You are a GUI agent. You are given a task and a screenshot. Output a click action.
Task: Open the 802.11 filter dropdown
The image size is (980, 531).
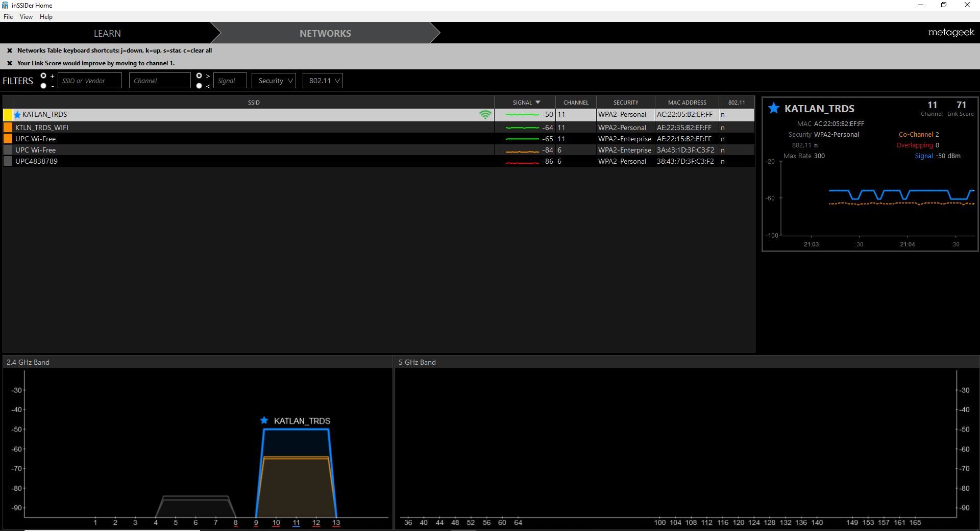coord(323,81)
